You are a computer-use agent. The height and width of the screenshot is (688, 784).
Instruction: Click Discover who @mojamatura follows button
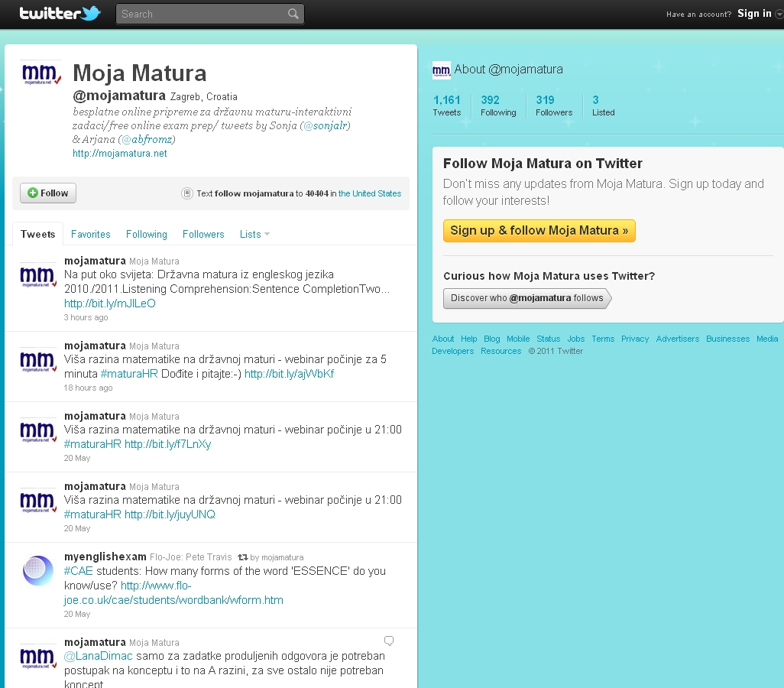click(x=526, y=298)
